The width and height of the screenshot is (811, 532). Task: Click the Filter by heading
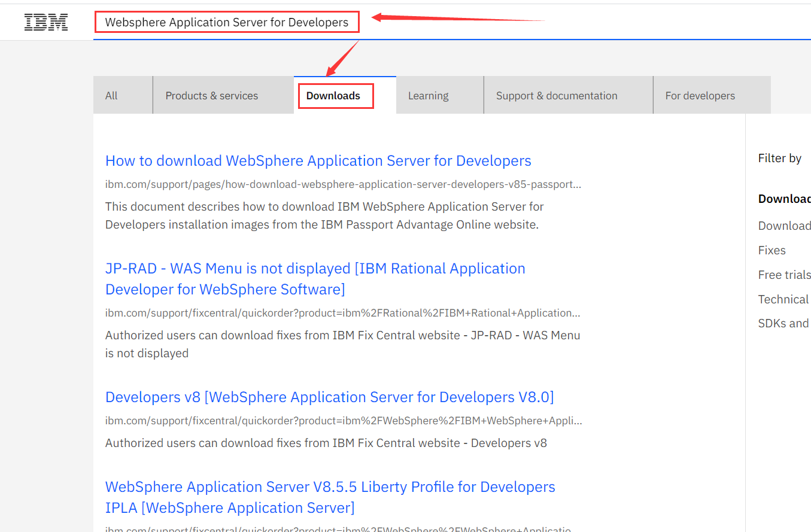[780, 158]
